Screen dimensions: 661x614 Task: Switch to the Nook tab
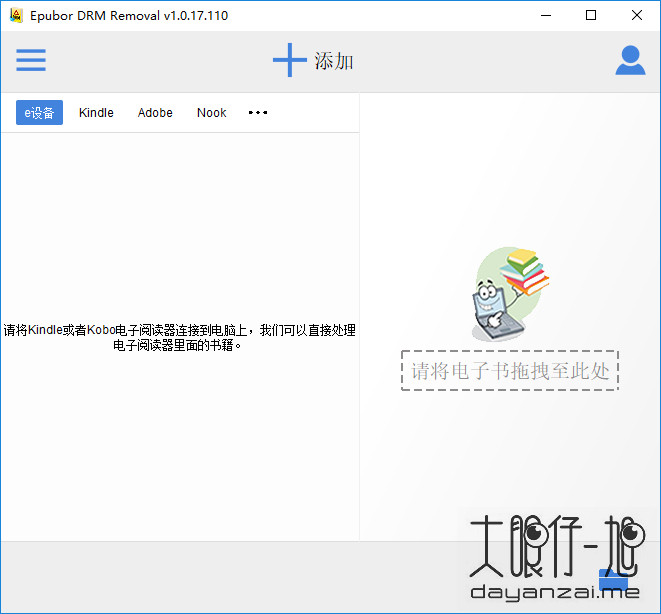click(212, 113)
